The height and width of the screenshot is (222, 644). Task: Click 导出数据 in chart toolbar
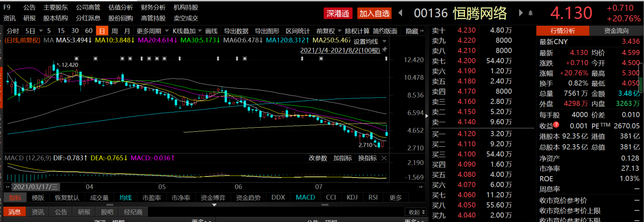(x=236, y=31)
